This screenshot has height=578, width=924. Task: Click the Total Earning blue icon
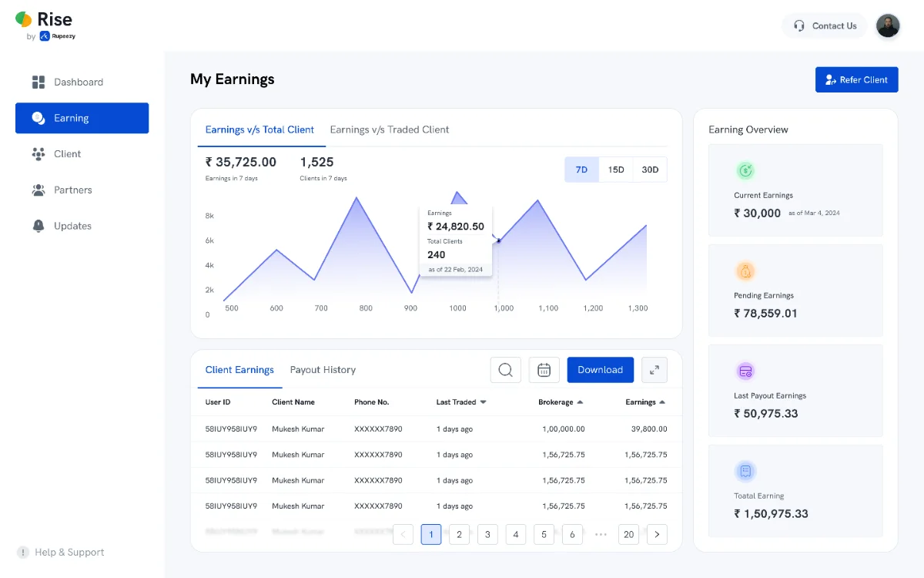point(745,471)
